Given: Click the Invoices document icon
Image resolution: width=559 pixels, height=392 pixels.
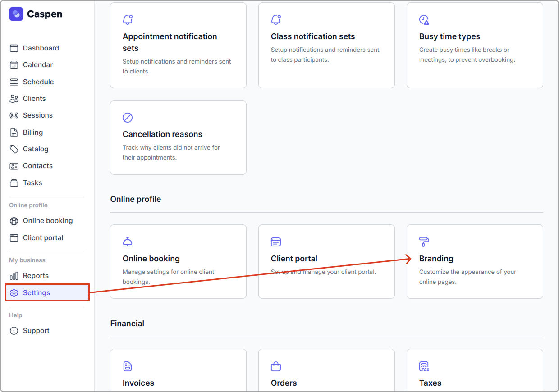Looking at the screenshot, I should tap(128, 366).
